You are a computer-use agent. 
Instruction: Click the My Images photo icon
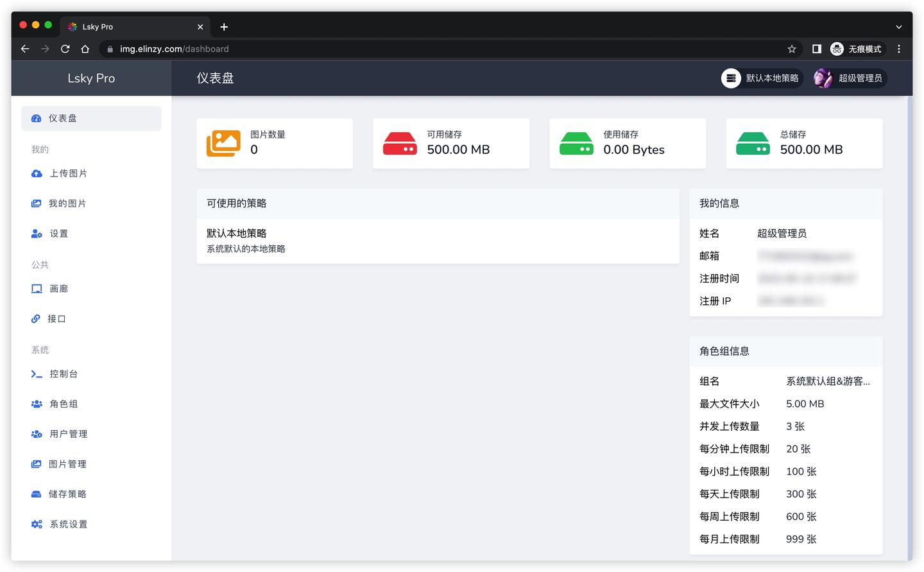coord(36,203)
